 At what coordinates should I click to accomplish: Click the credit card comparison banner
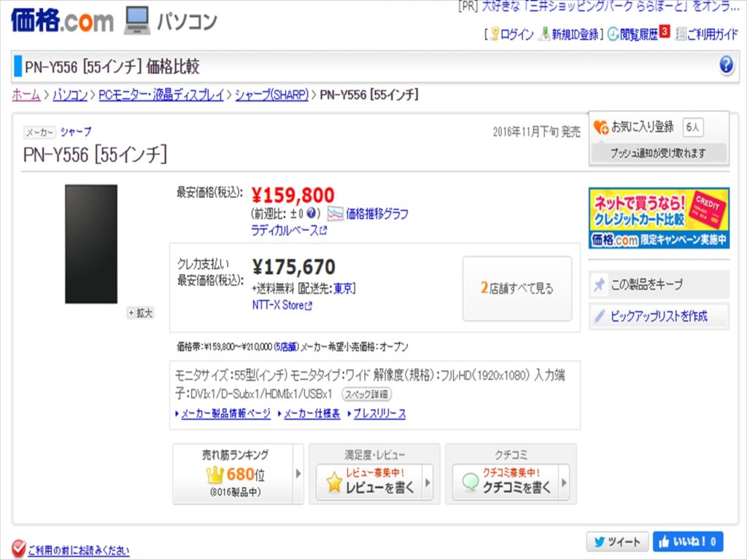659,218
